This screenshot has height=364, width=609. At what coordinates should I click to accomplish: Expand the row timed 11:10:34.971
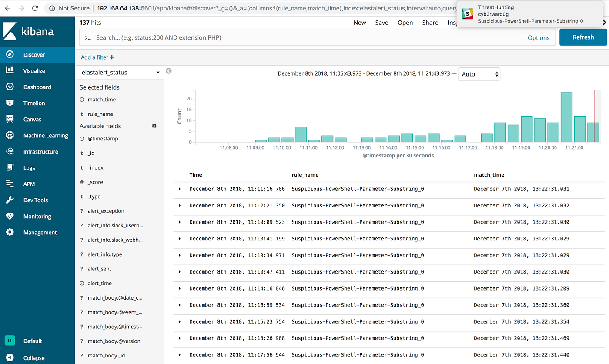[x=180, y=255]
